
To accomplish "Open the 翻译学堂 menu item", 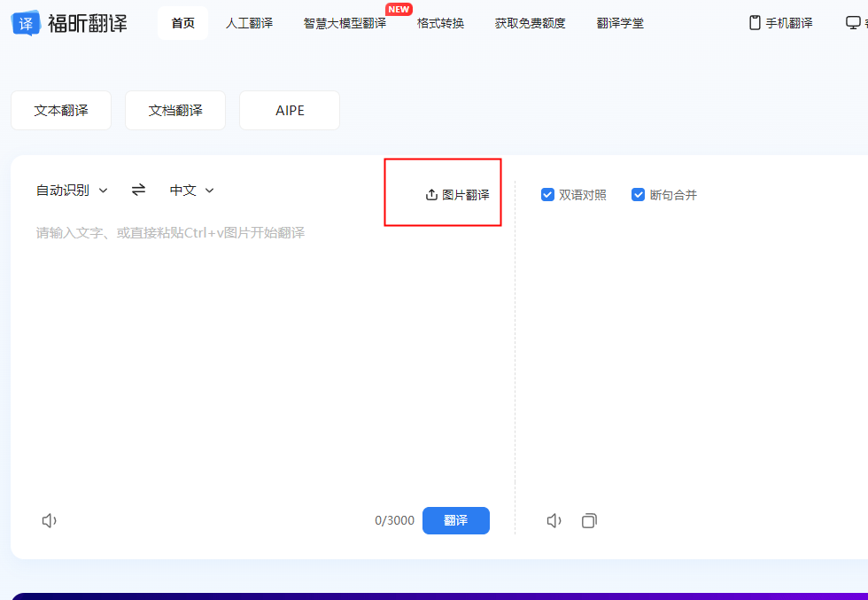I will point(620,23).
